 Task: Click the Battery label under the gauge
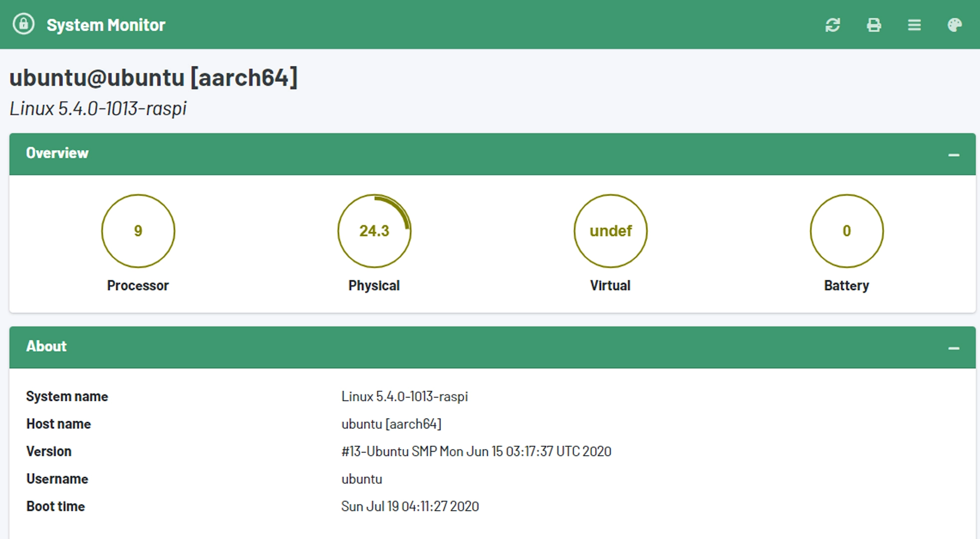click(x=846, y=285)
